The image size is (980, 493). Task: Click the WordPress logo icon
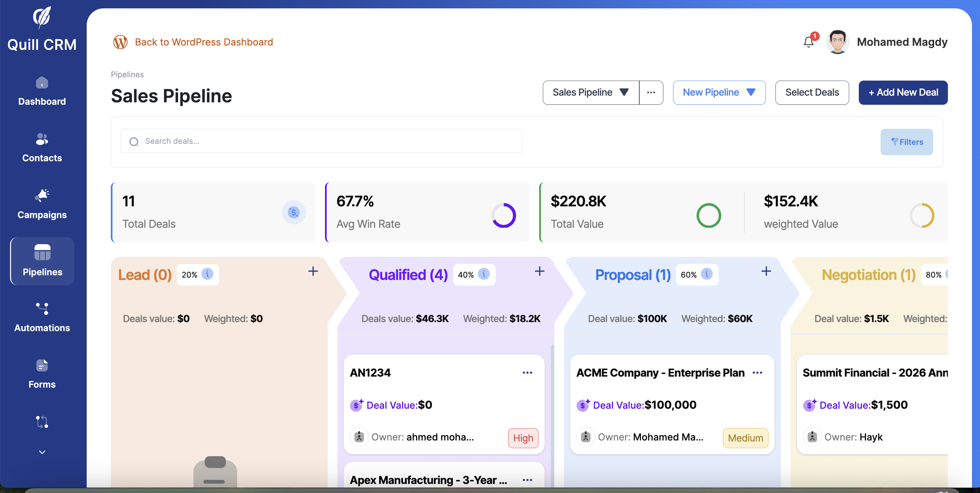[x=120, y=42]
